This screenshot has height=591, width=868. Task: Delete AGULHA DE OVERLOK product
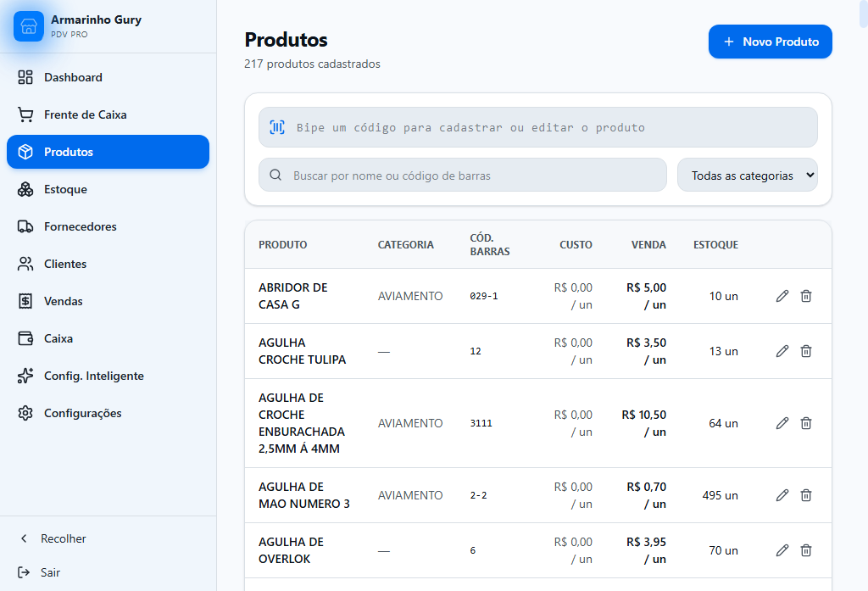click(806, 550)
